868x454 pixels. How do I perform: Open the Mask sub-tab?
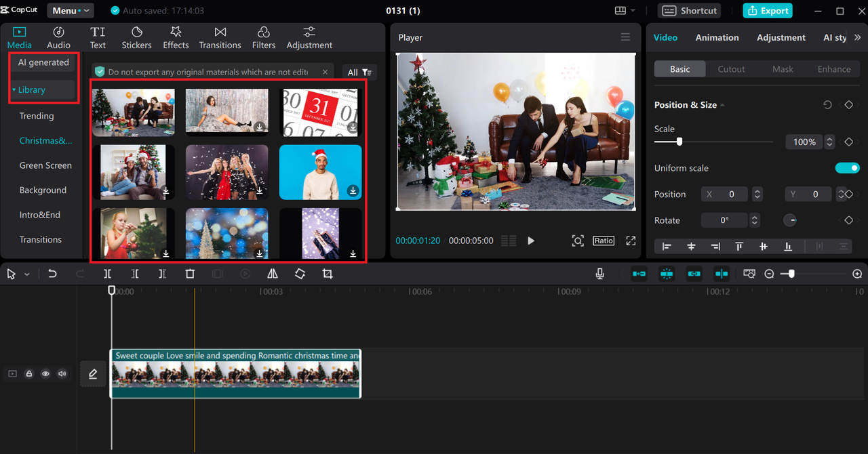click(x=783, y=69)
